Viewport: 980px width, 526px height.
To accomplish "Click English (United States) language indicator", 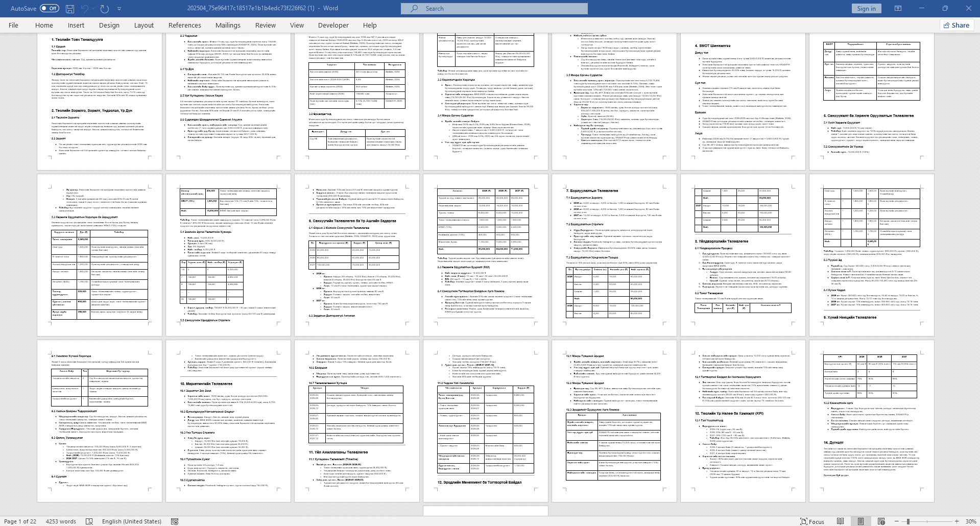I will click(x=131, y=521).
